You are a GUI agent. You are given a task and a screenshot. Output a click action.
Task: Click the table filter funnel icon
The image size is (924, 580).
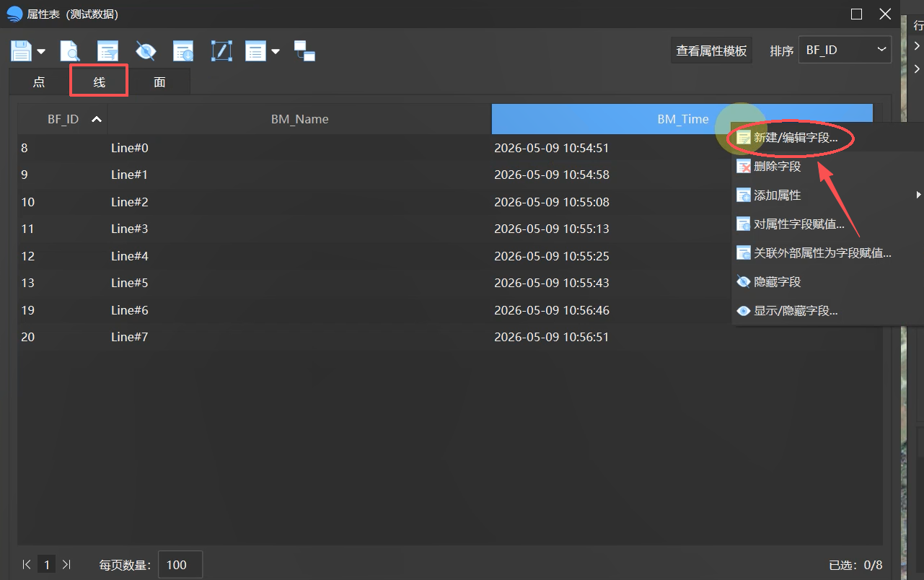(x=108, y=51)
